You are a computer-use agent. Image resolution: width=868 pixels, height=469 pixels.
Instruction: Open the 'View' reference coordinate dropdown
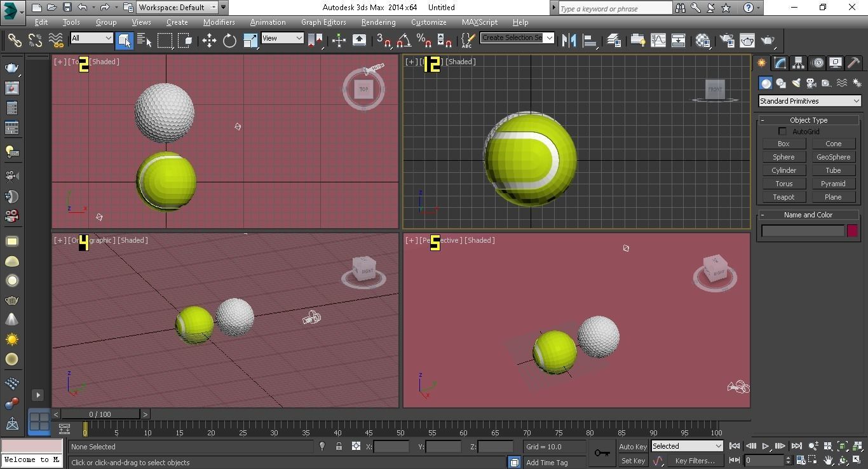coord(282,38)
